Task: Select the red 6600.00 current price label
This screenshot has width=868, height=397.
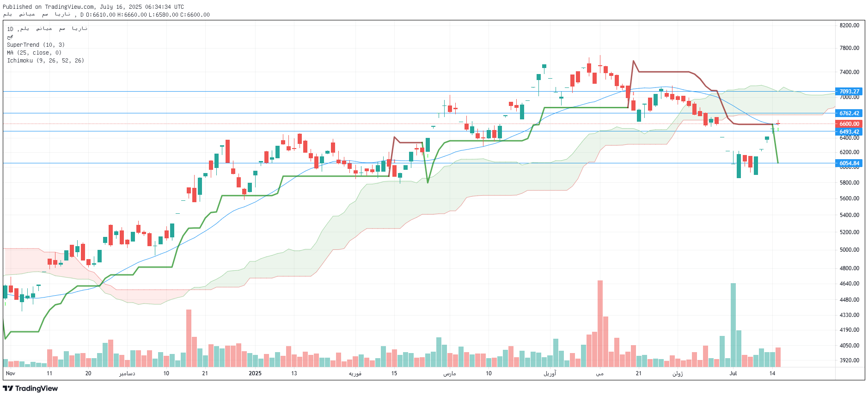Action: pyautogui.click(x=849, y=124)
